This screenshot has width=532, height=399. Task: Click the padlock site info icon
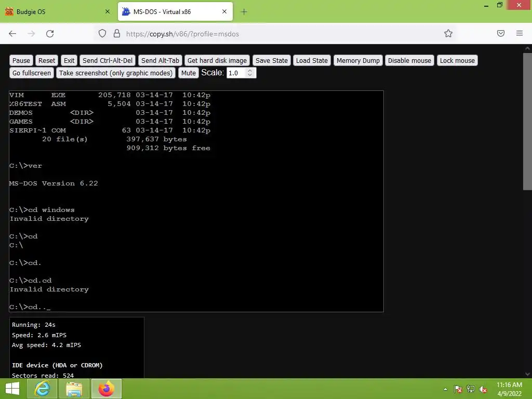pos(117,34)
